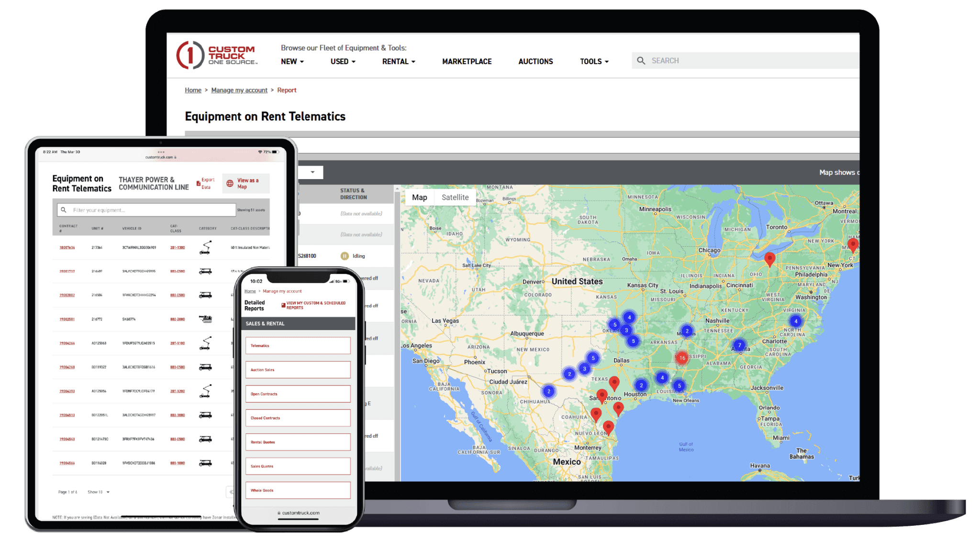Tap the Closed Contracts button on phone
The height and width of the screenshot is (545, 980).
[298, 418]
